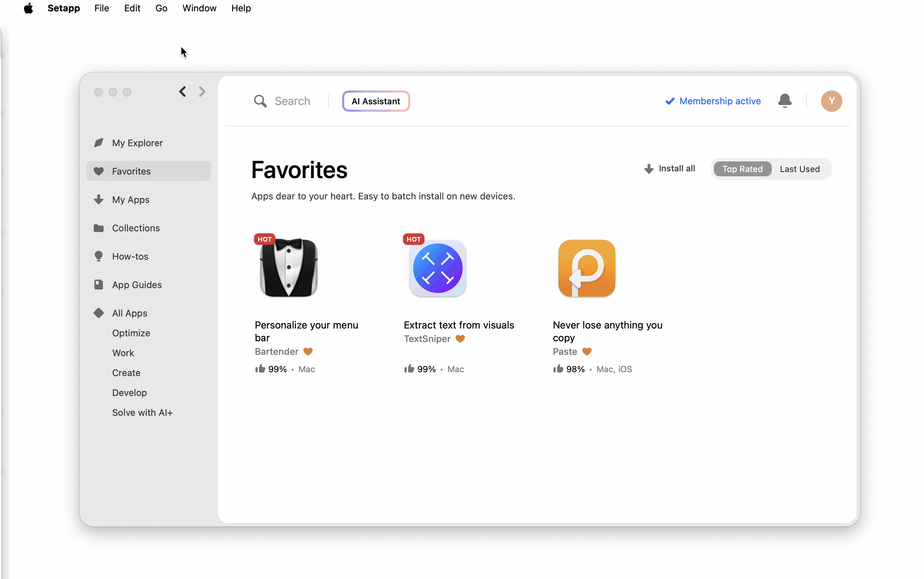
Task: Launch the AI Assistant
Action: (376, 101)
